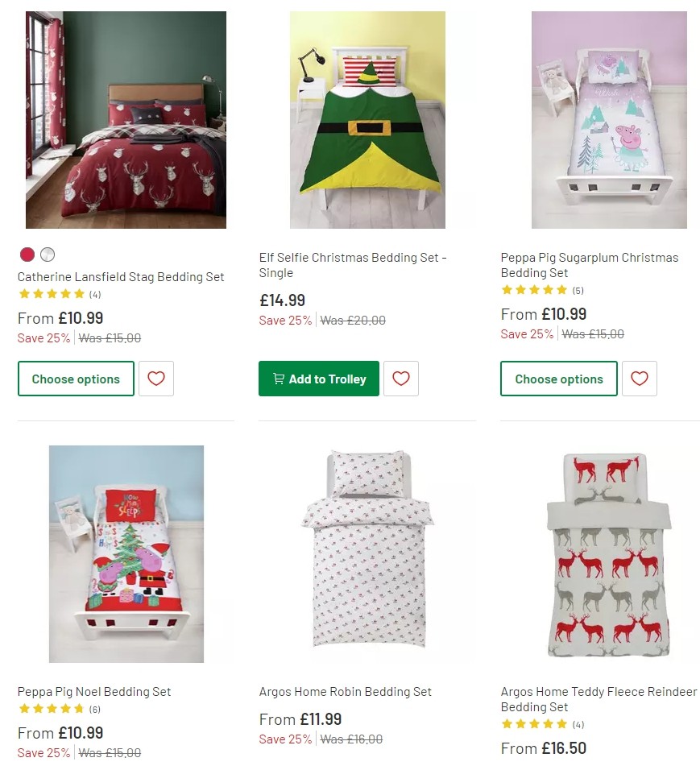Choose options for Peppa Pig Sugarplum bedding
The height and width of the screenshot is (766, 700).
558,379
